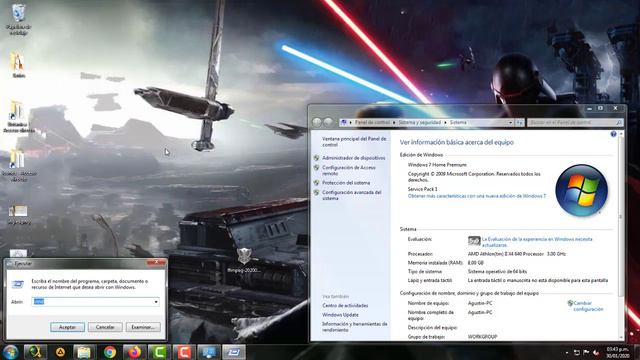The height and width of the screenshot is (360, 640).
Task: Expand the arrow after Sistema y seguridad breadcrumb
Action: point(445,122)
